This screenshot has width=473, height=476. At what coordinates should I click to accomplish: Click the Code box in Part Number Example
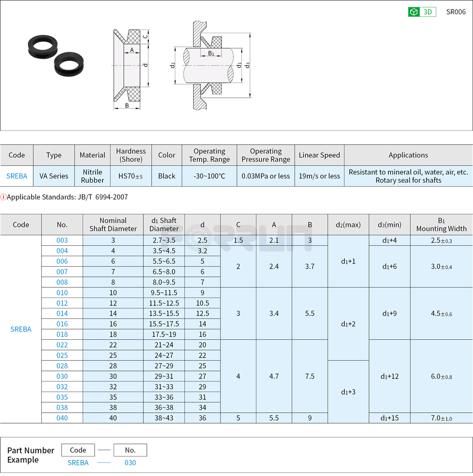[x=78, y=450]
